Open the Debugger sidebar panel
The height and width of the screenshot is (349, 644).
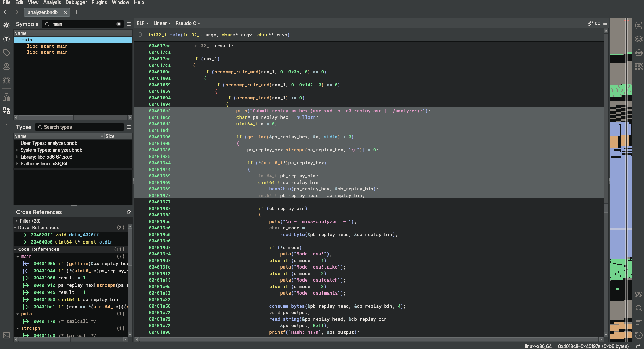click(x=6, y=80)
